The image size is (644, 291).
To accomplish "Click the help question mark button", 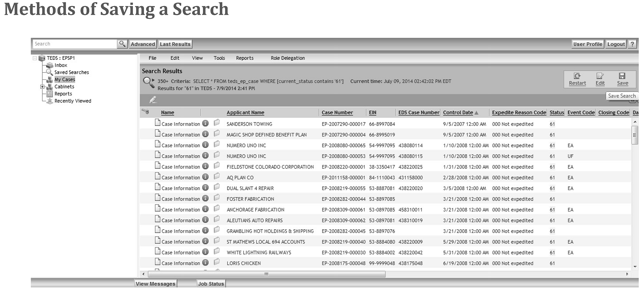I will coord(632,44).
